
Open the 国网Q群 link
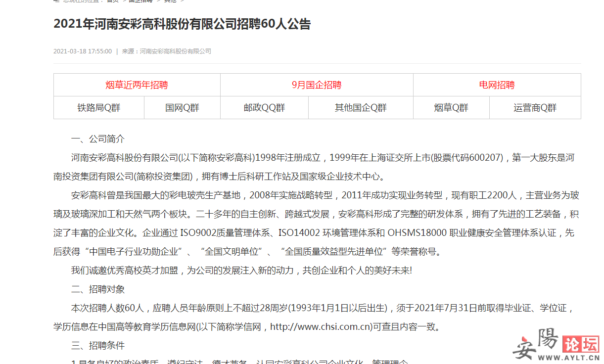[x=182, y=108]
